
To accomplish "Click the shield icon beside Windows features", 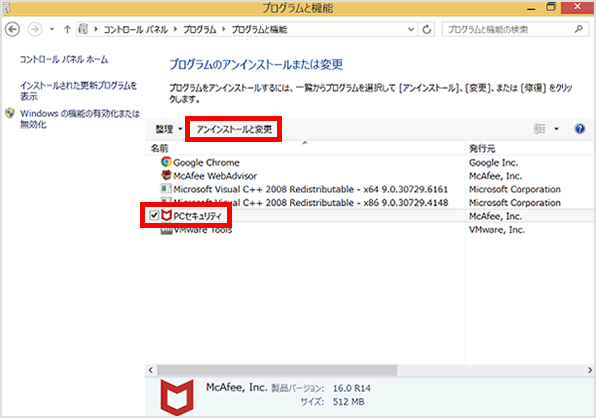I will pos(10,113).
